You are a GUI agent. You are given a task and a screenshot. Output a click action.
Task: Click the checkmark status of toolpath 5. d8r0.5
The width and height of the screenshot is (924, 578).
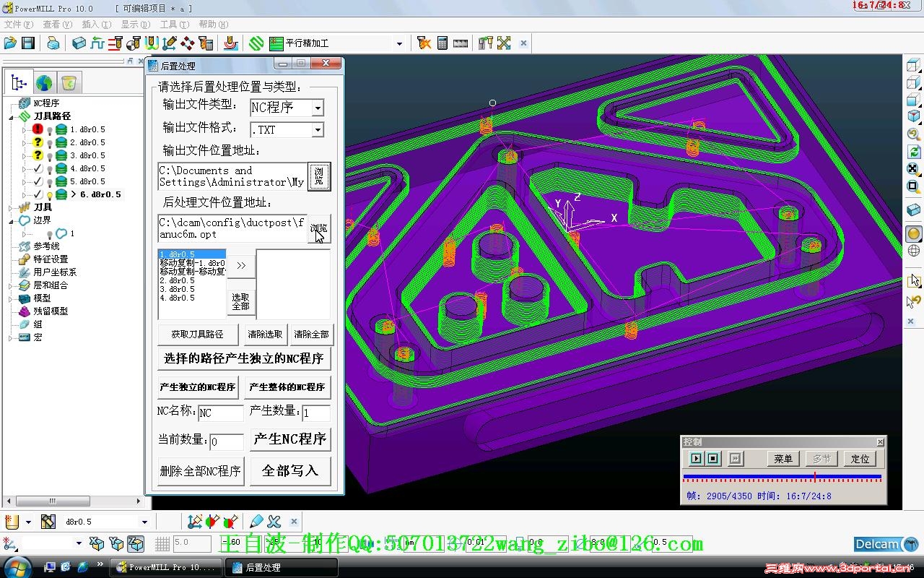38,181
